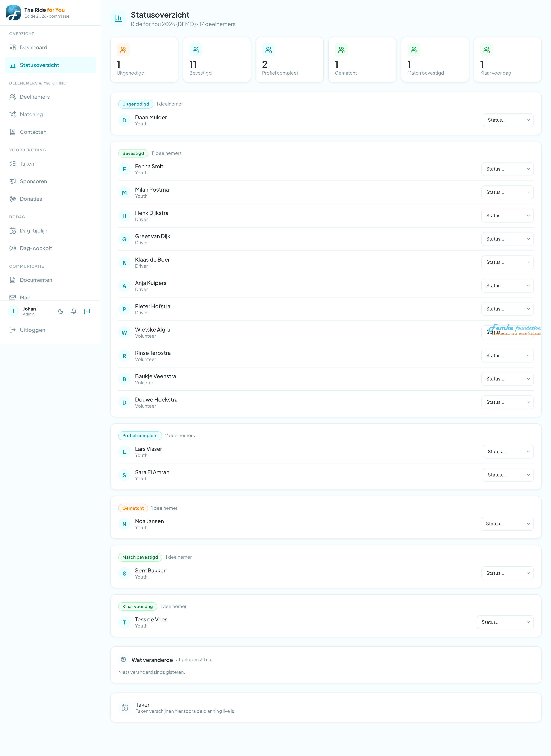This screenshot has width=551, height=756.
Task: Click the orange Gematcht group badge
Action: coord(133,508)
